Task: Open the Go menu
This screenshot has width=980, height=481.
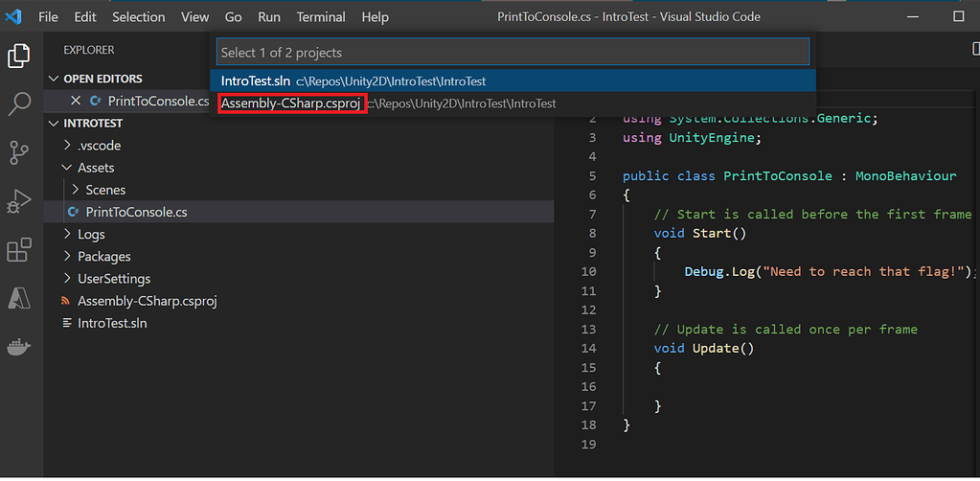Action: point(233,17)
